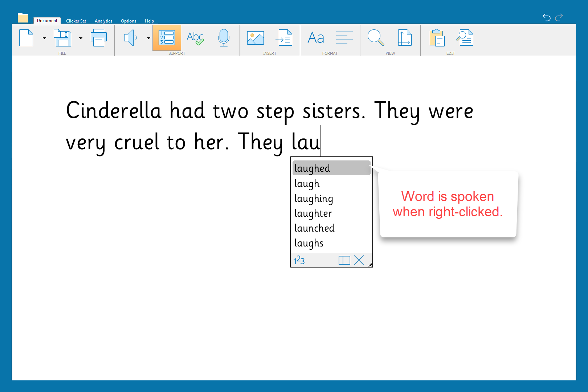Screen dimensions: 588x392
Task: Insert a picture using the image icon
Action: click(x=255, y=38)
